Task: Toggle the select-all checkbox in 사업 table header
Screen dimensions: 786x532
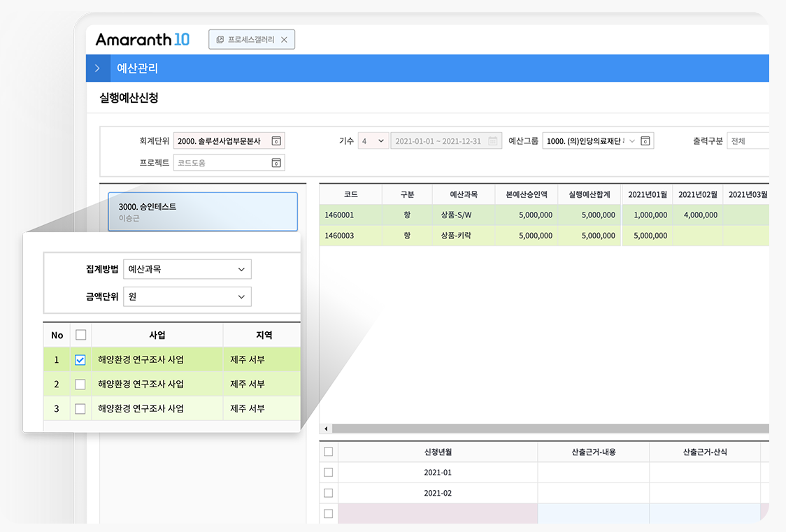Action: point(80,335)
